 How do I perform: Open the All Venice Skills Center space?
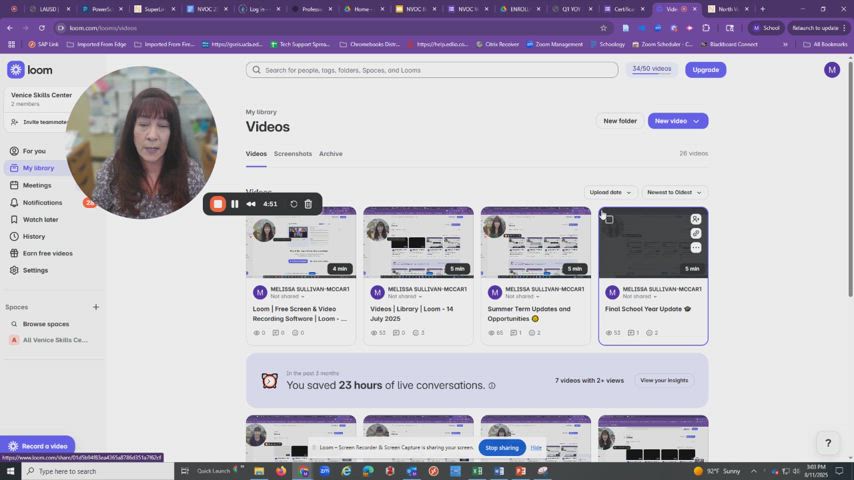(54, 339)
